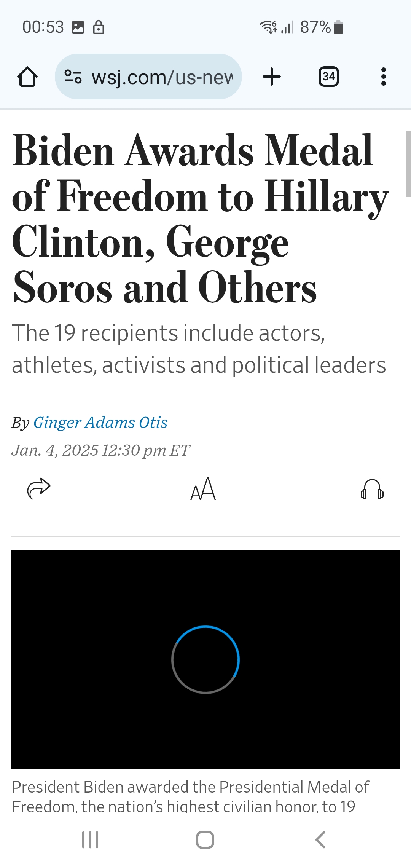
Task: Tap the article subheading about 19 recipients
Action: click(x=199, y=349)
